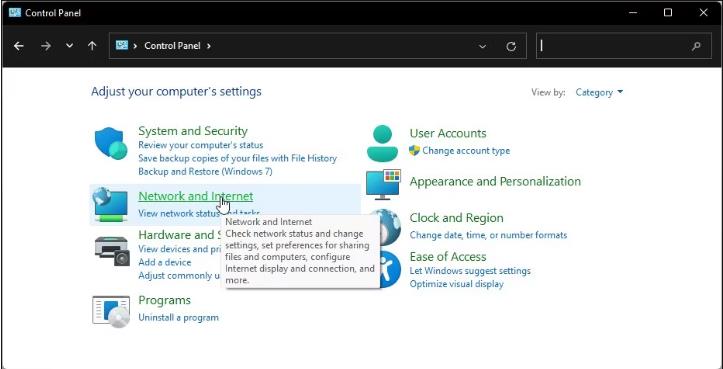Screen dimensions: 723x369
Task: Refresh the Control Panel view
Action: [x=511, y=46]
